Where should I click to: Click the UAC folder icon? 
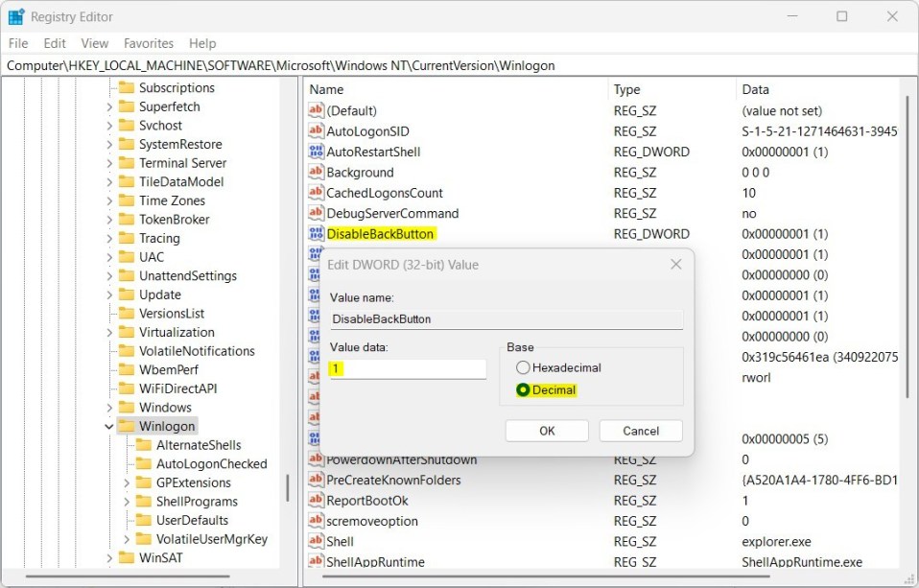pyautogui.click(x=126, y=257)
